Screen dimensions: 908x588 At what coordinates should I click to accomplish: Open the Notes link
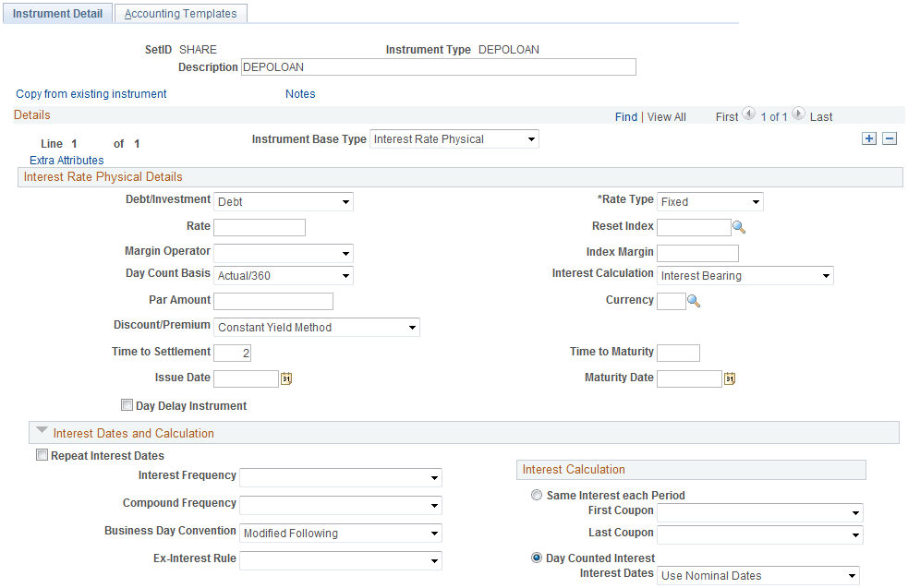click(x=300, y=93)
